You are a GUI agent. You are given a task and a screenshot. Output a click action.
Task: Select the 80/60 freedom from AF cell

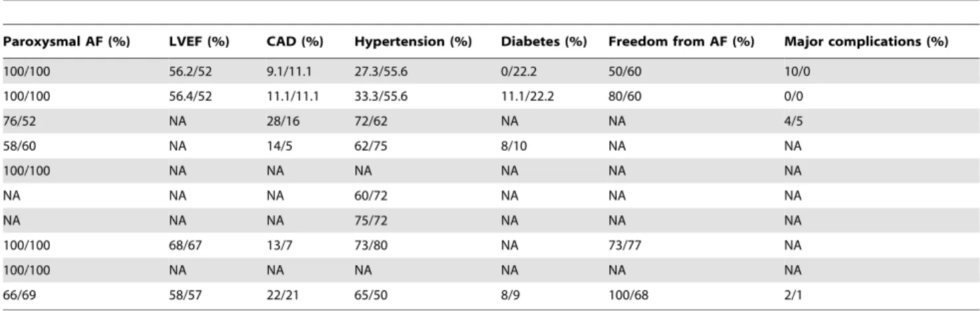621,95
